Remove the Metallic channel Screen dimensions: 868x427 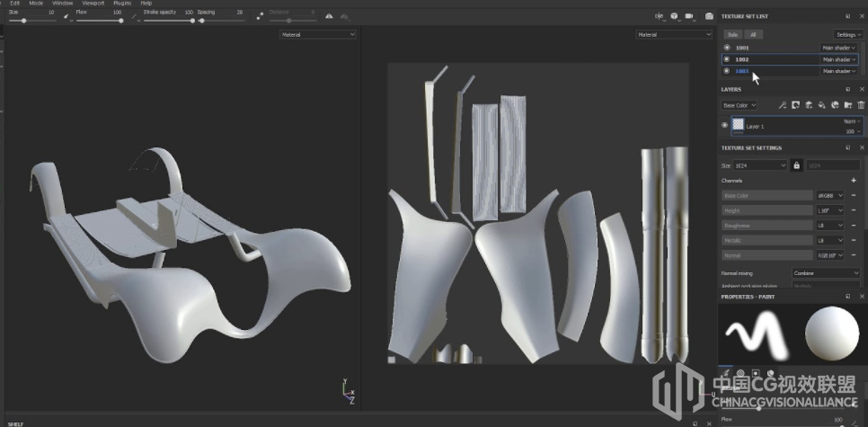click(x=853, y=240)
